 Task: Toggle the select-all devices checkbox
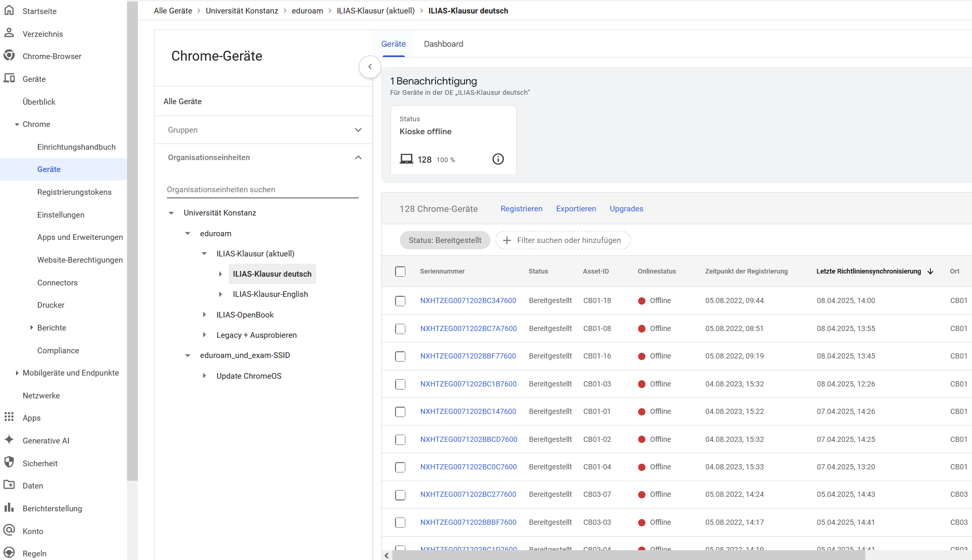(400, 271)
